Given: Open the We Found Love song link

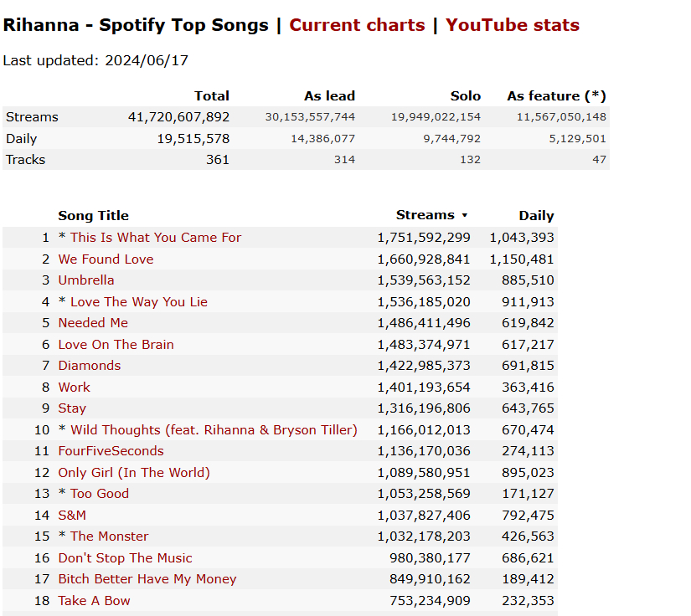Looking at the screenshot, I should click(106, 259).
